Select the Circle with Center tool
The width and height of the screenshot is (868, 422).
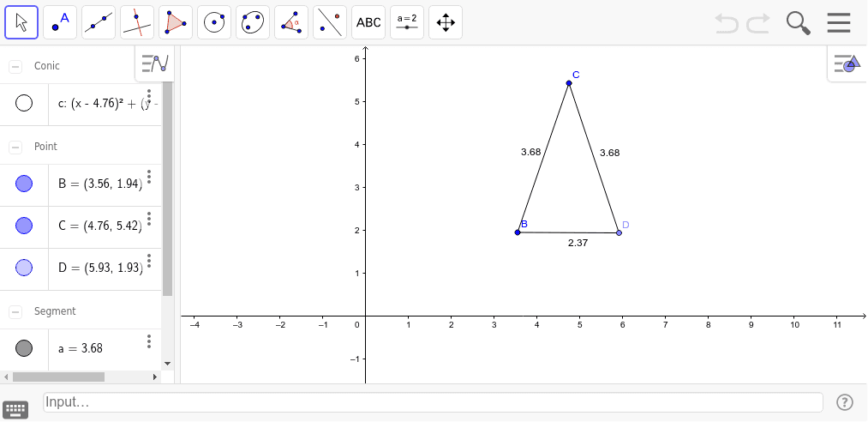pyautogui.click(x=214, y=22)
